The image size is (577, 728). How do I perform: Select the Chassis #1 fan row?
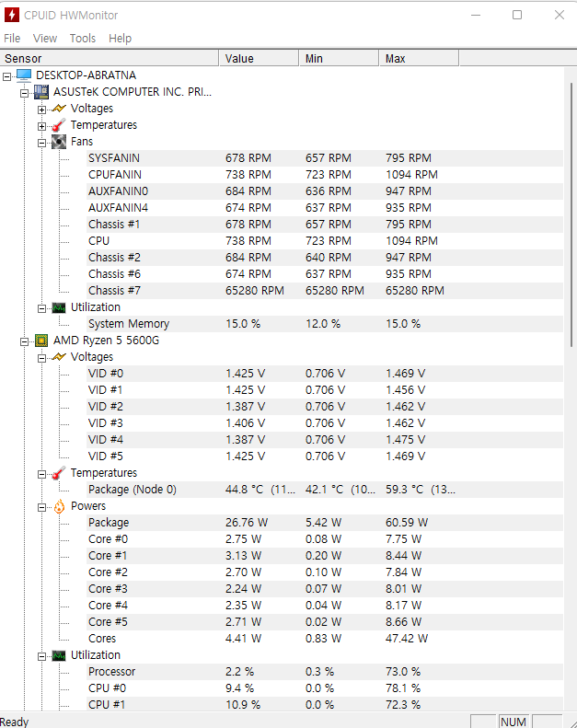(x=325, y=225)
